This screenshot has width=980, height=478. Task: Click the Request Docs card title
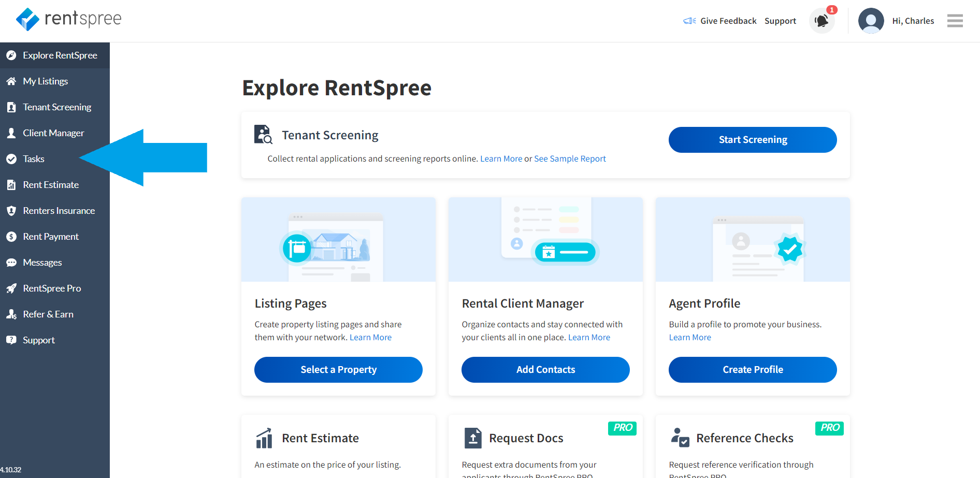click(x=526, y=438)
